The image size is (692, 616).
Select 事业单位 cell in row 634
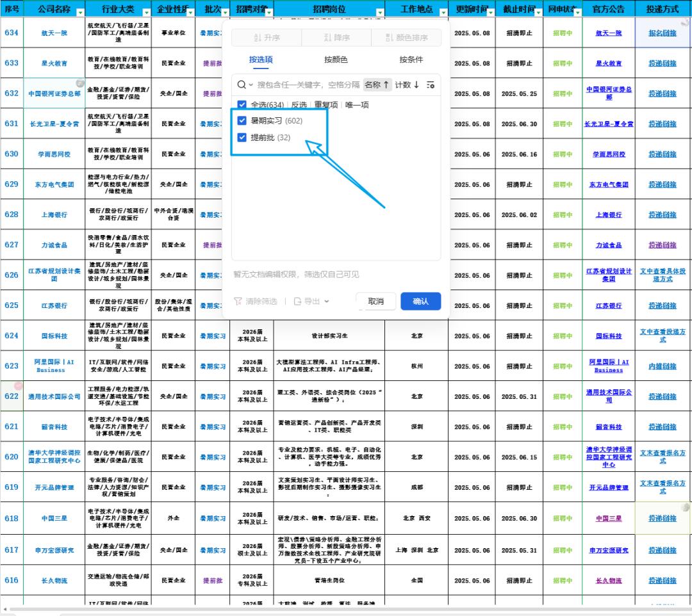[174, 33]
